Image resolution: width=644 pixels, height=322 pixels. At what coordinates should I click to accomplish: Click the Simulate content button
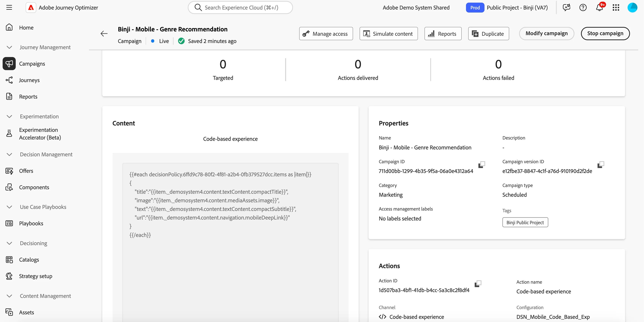[389, 33]
